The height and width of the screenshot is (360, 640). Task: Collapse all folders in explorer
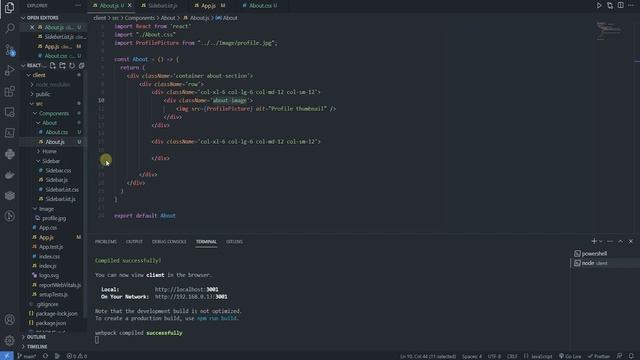[x=81, y=65]
